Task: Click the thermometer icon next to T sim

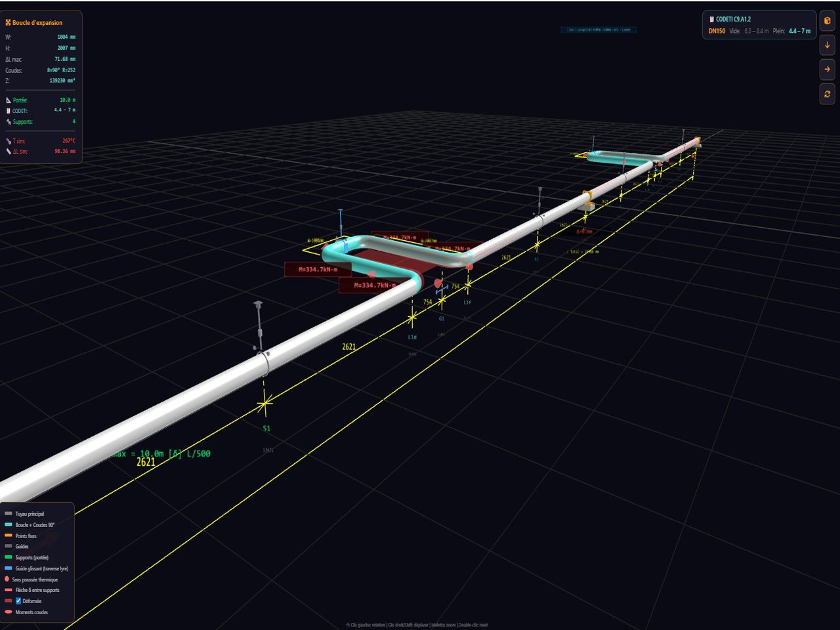Action: click(x=8, y=140)
